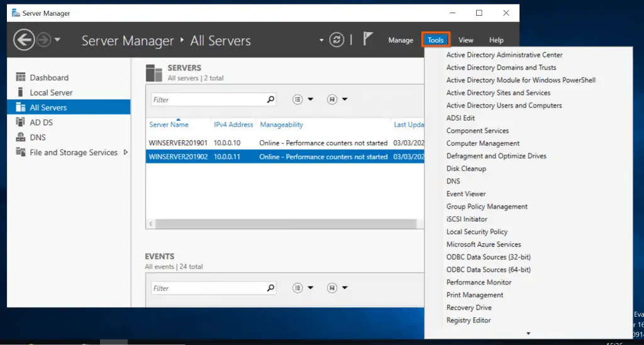Select All Servers in the sidebar

(x=69, y=107)
